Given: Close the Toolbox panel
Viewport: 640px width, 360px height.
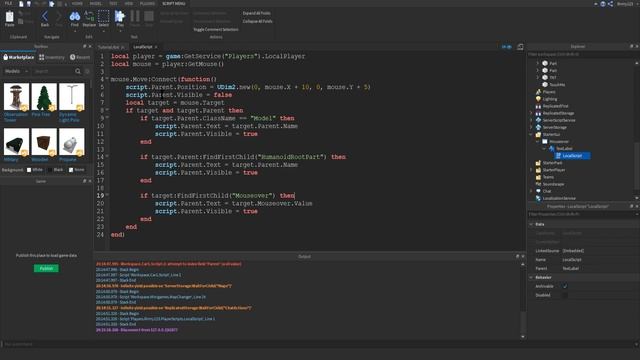Looking at the screenshot, I should tap(90, 47).
